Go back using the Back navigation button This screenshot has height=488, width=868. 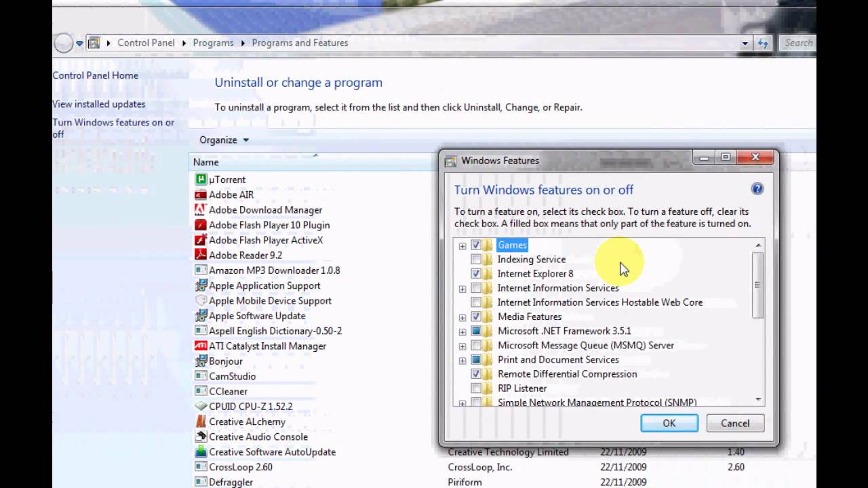63,43
